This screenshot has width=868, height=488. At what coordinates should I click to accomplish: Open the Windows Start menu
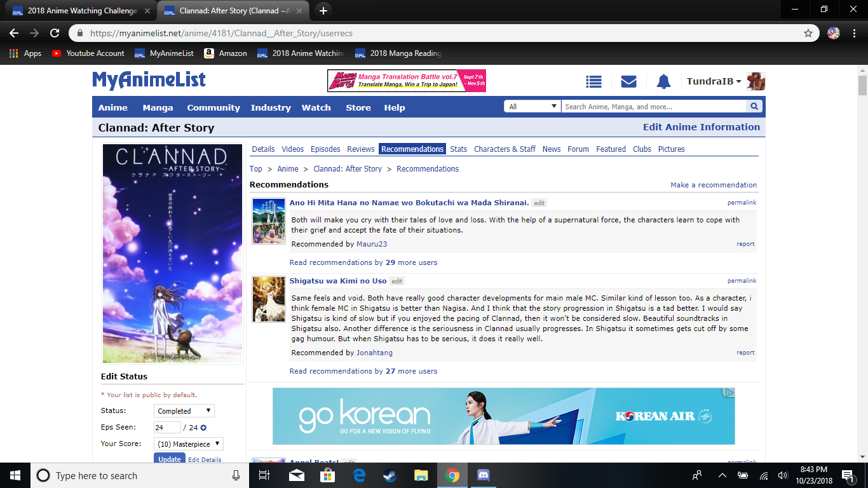(15, 475)
